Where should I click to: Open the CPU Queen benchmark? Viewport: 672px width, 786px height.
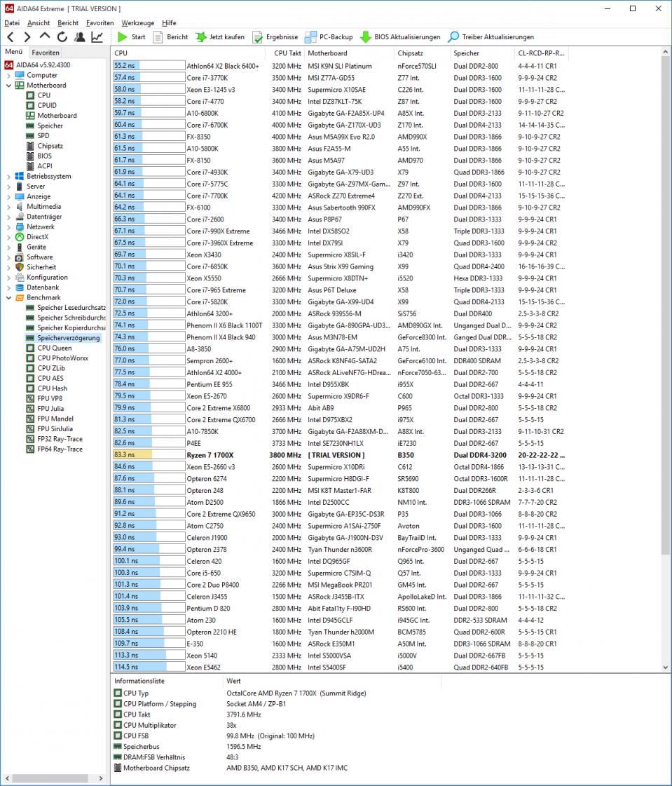(x=48, y=348)
